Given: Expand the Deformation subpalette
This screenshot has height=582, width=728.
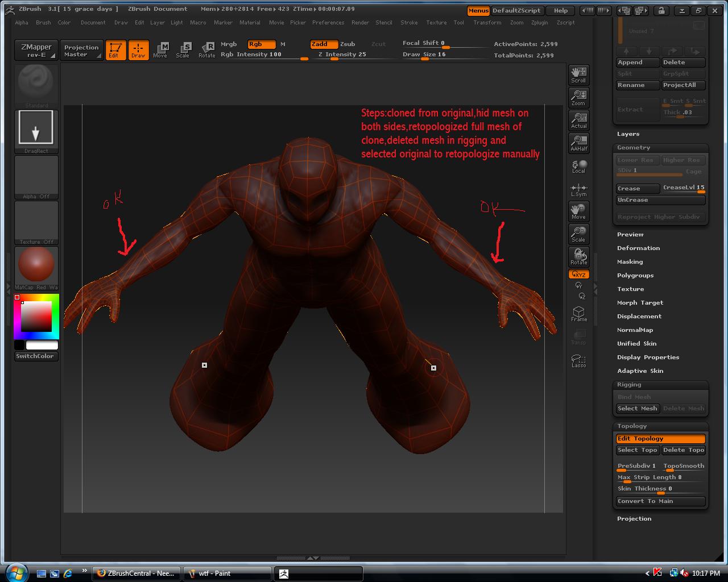Looking at the screenshot, I should click(x=638, y=248).
